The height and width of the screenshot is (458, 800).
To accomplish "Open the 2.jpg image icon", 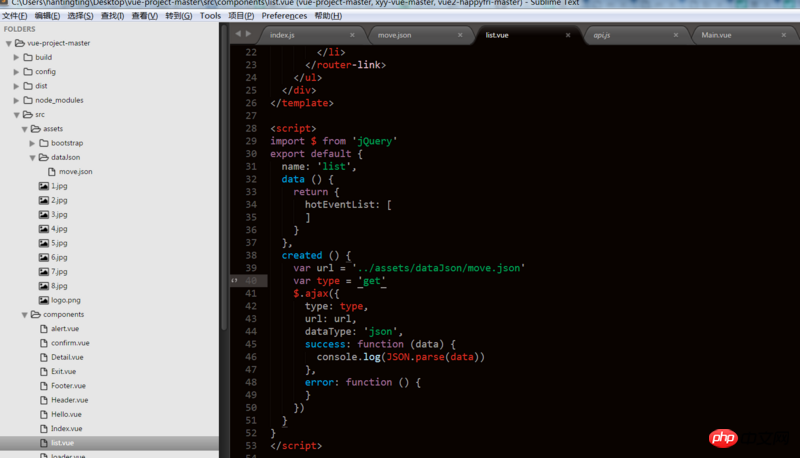I will [x=44, y=200].
